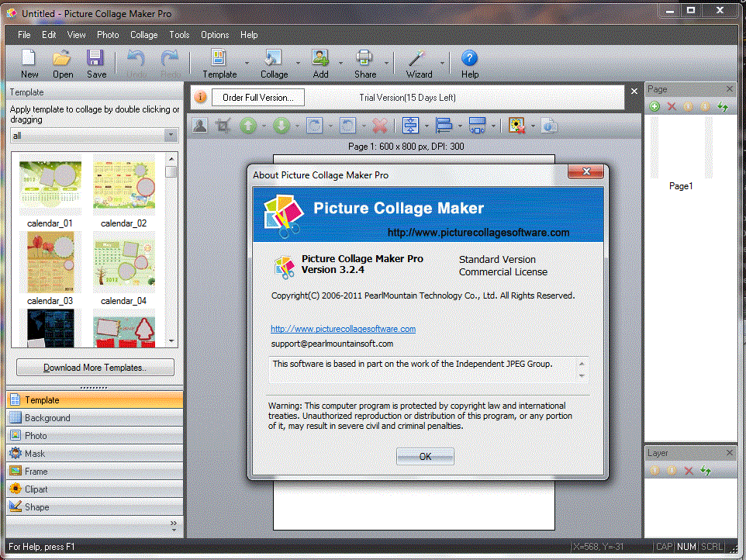Screen dimensions: 746x560
Task: Open the Photo menu
Action: point(108,35)
